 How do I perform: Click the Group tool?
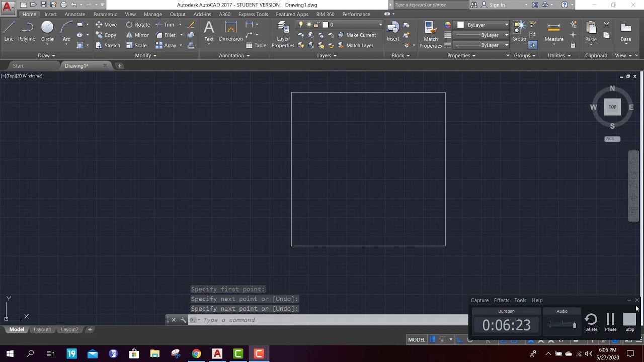click(x=519, y=31)
